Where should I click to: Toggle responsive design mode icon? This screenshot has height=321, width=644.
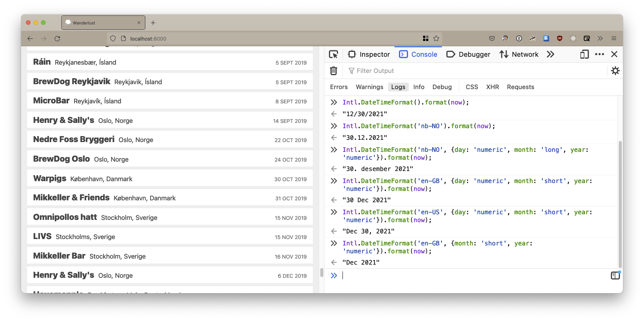pyautogui.click(x=585, y=55)
